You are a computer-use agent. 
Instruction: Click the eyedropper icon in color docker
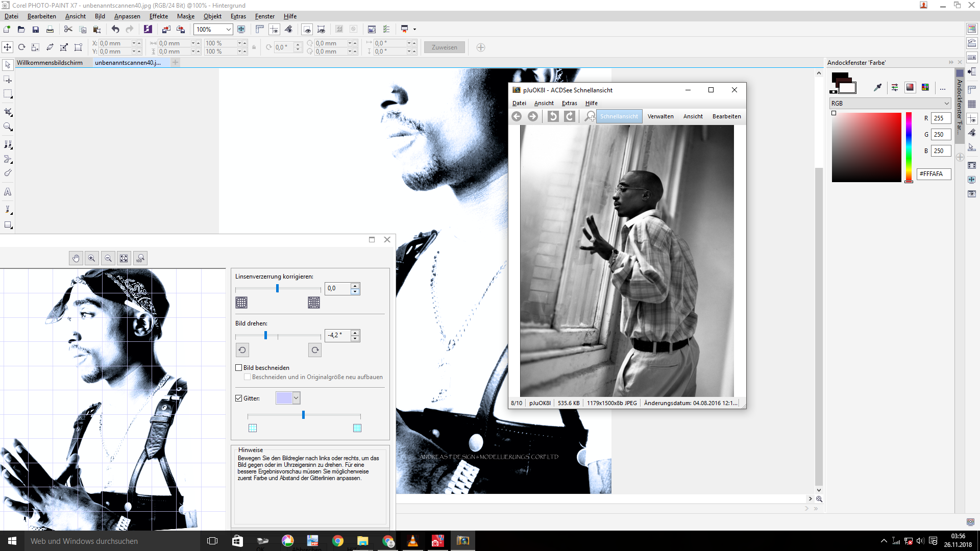[877, 87]
